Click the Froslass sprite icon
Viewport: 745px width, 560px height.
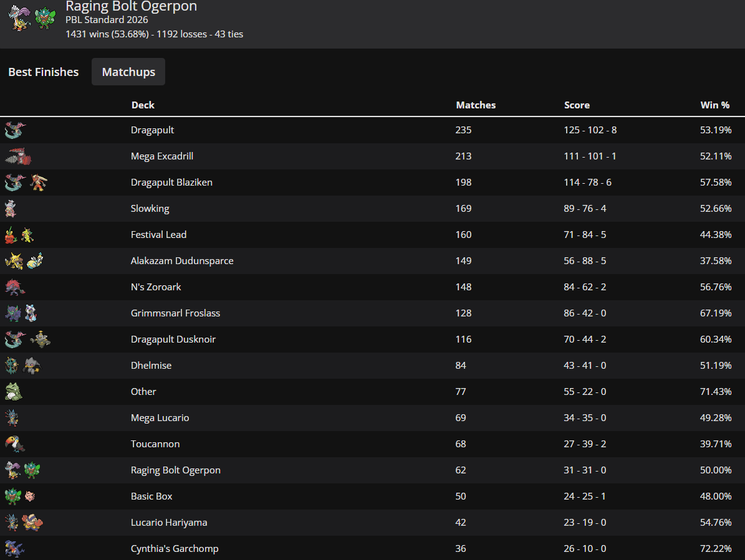(x=31, y=313)
